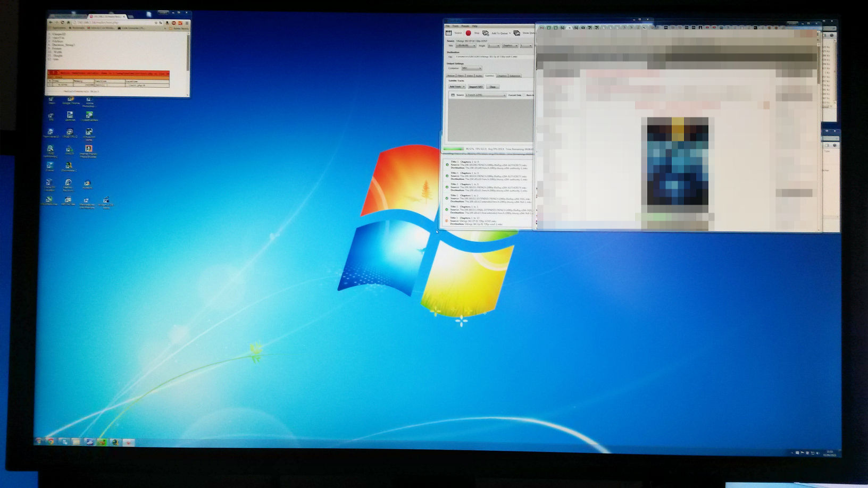868x488 pixels.
Task: Click the system tray clock
Action: coord(830,453)
